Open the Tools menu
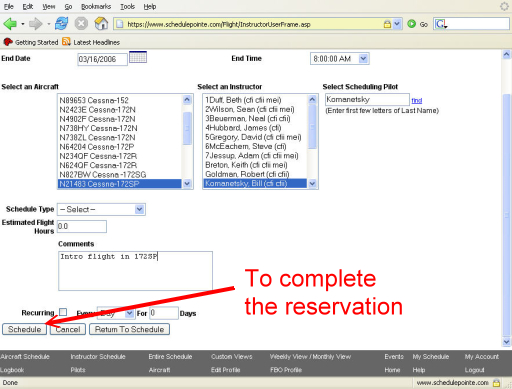This screenshot has width=512, height=389. coord(127,7)
